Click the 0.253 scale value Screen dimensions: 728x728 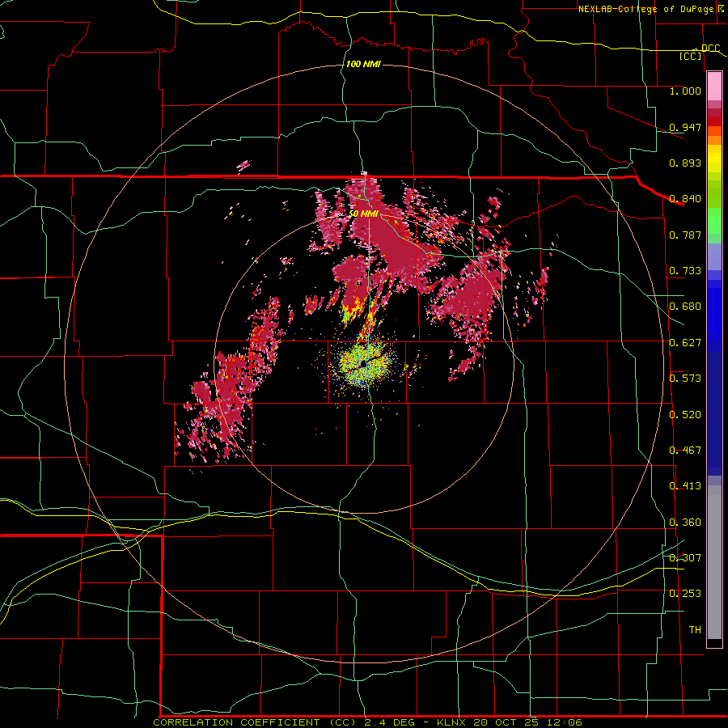pos(685,594)
